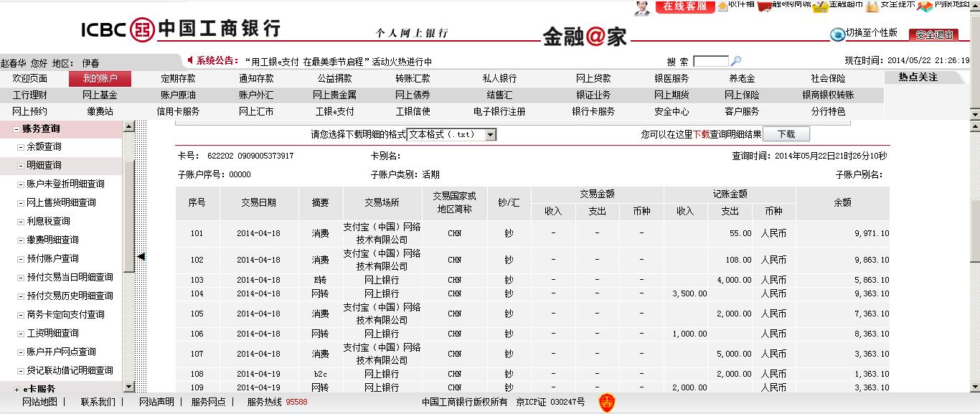Click the b2c summary cell in row 108
The image size is (980, 414).
(x=320, y=374)
